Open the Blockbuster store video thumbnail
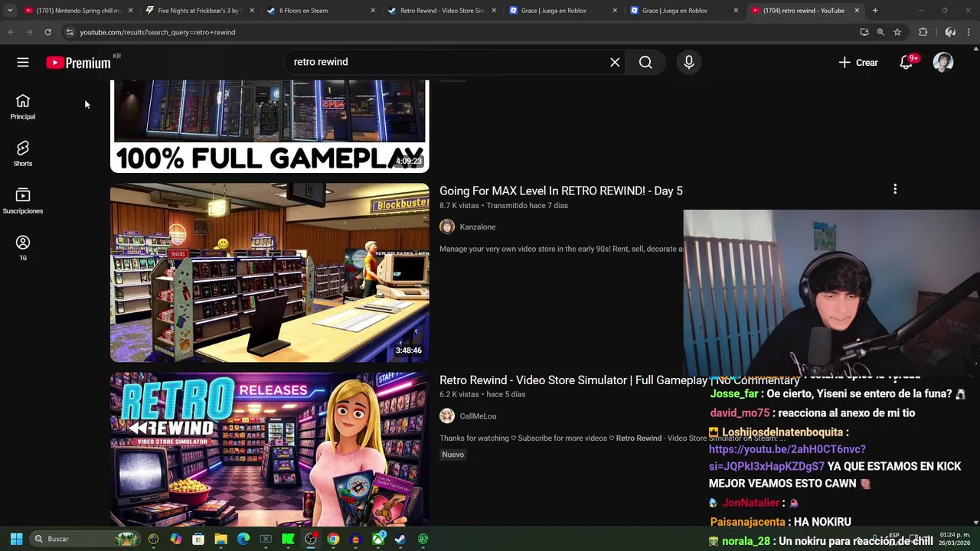980x551 pixels. [269, 272]
